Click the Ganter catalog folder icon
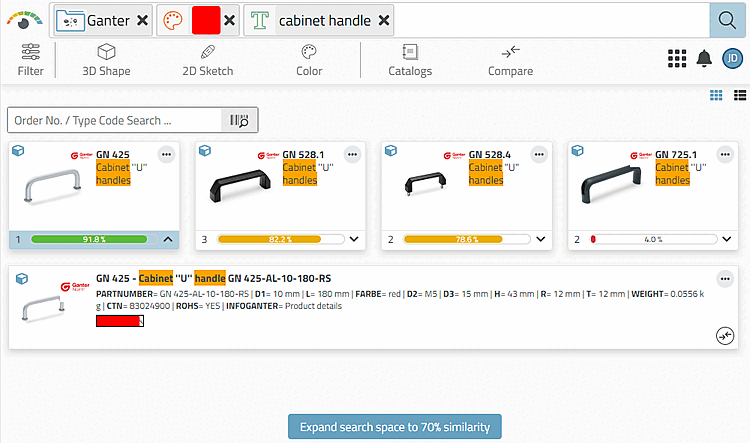 click(x=70, y=21)
